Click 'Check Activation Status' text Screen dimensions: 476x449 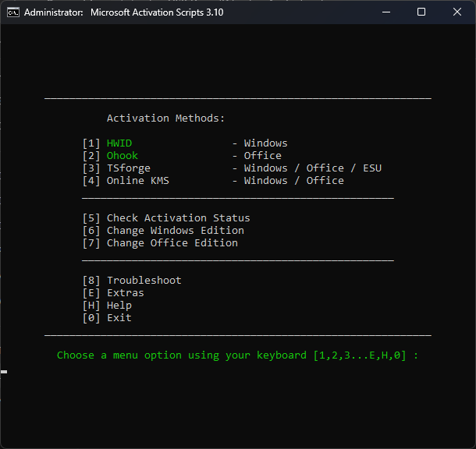click(x=179, y=218)
